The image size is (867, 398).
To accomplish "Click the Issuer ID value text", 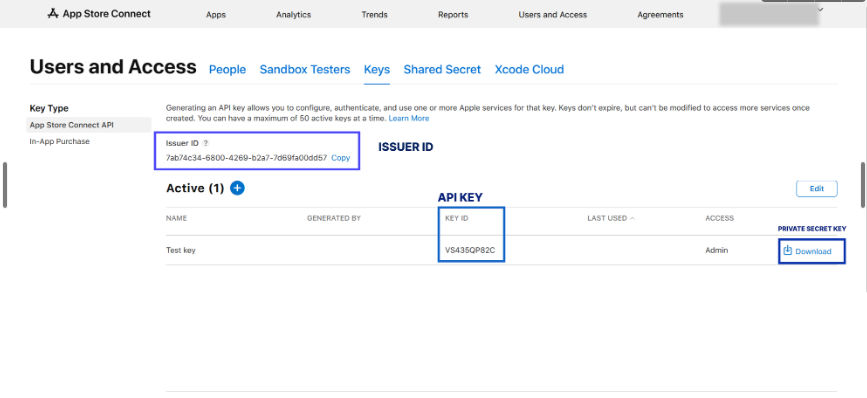I will (x=247, y=158).
